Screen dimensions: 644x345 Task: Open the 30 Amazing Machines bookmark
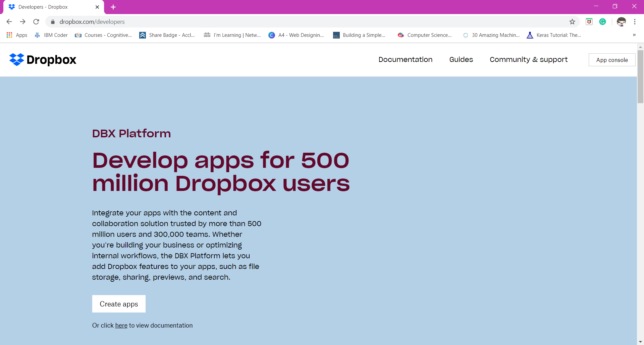click(x=491, y=35)
